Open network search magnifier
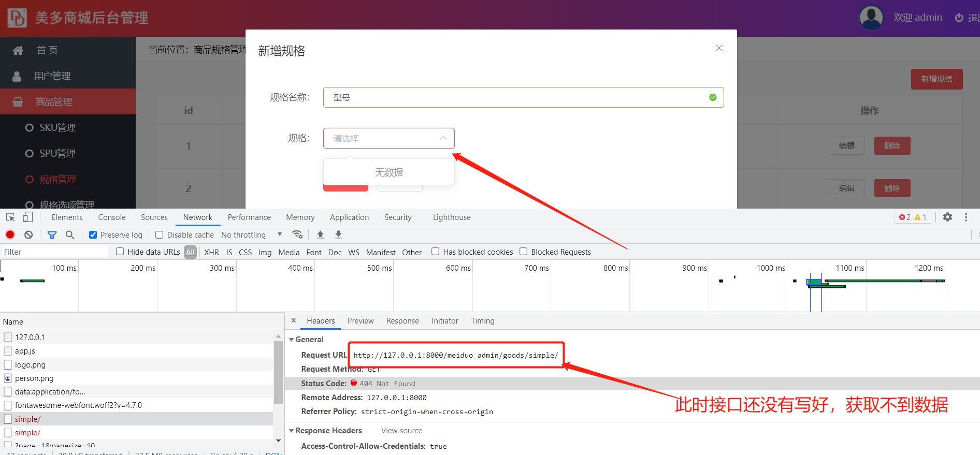Screen dimensions: 980x455 [x=70, y=235]
